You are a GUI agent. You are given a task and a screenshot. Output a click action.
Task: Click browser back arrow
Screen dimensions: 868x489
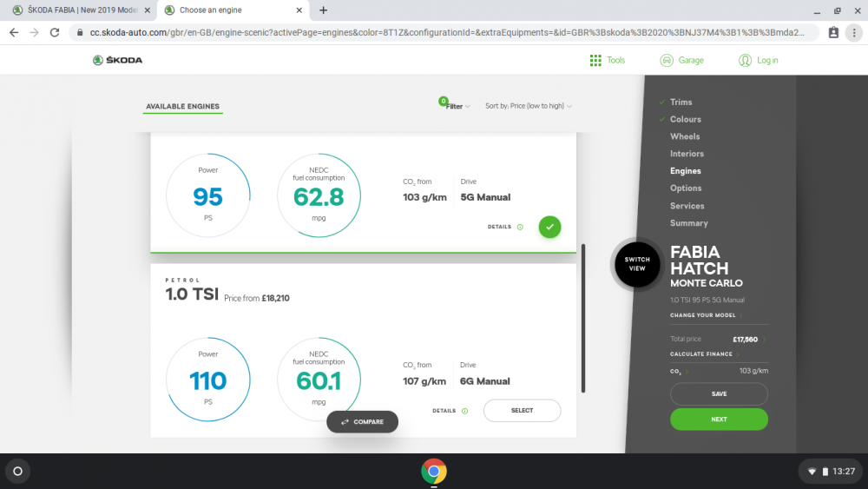click(14, 33)
